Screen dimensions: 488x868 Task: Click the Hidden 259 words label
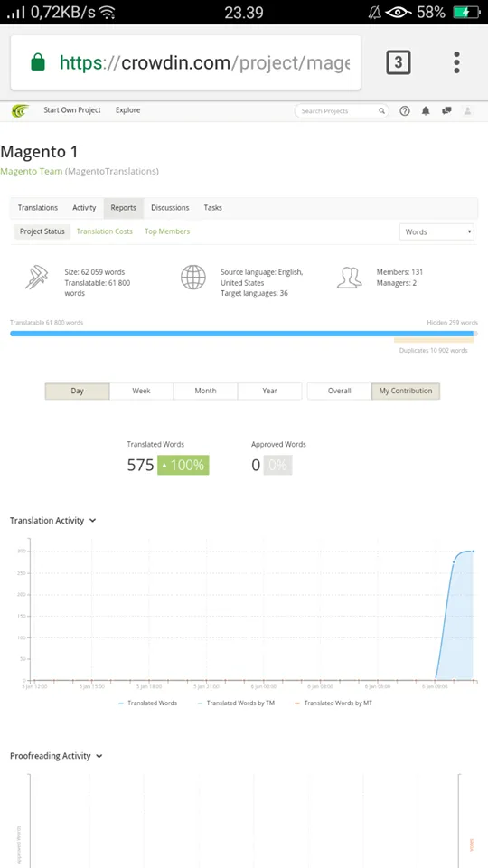click(452, 322)
